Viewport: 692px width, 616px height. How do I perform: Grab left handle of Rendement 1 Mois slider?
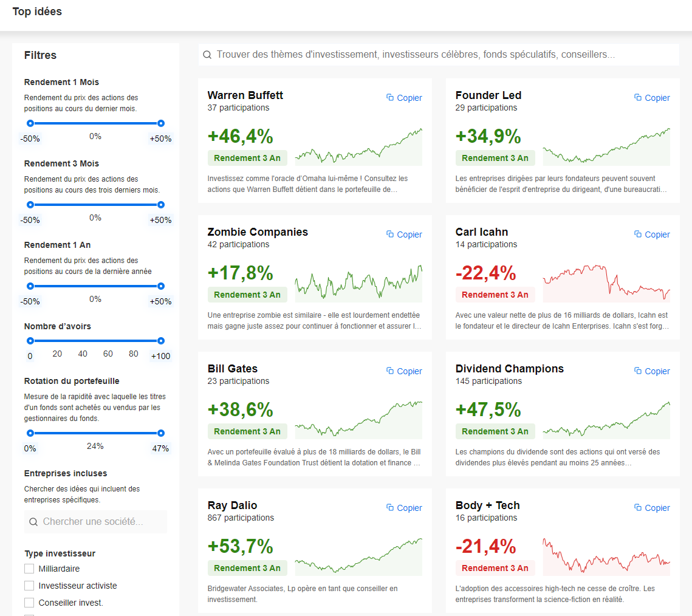coord(30,123)
